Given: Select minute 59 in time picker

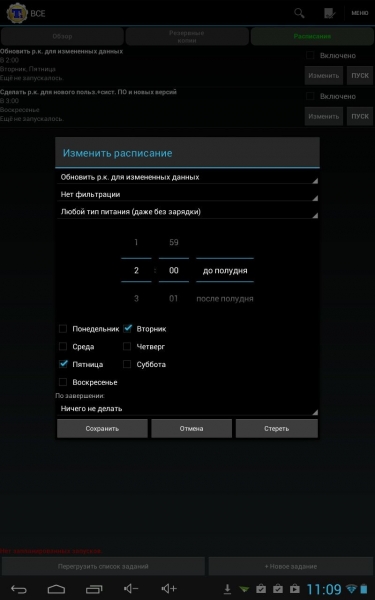Looking at the screenshot, I should pyautogui.click(x=174, y=242).
